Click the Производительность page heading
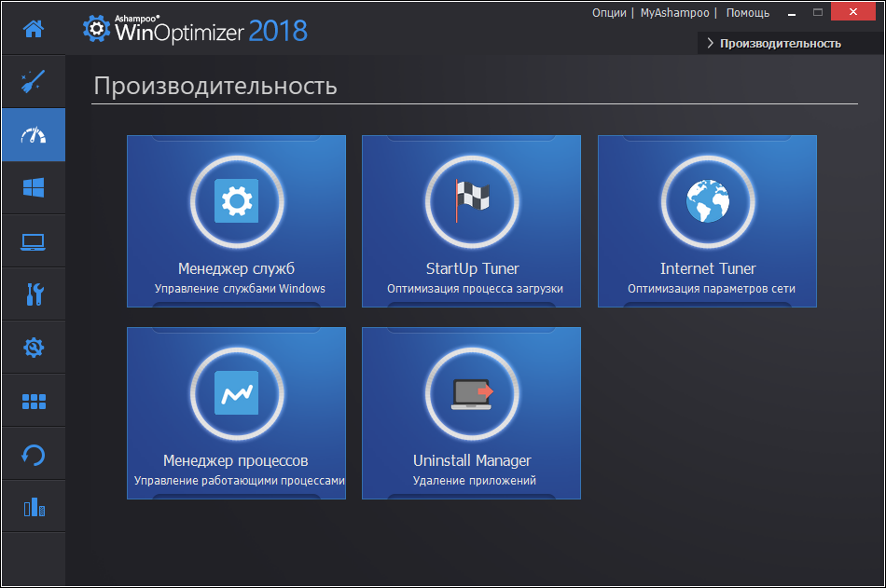Viewport: 886px width, 588px height. (x=215, y=86)
